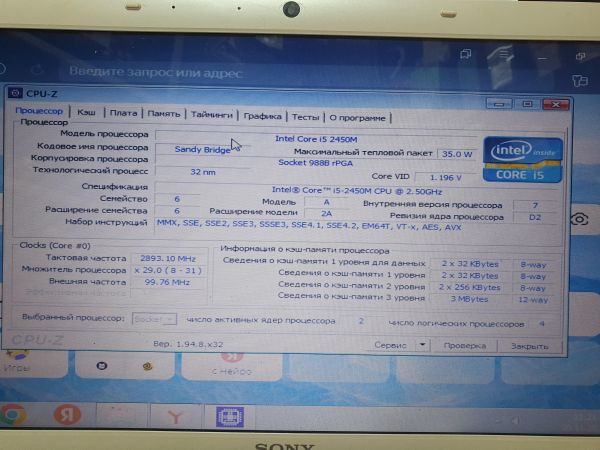Screen dimensions: 600x450
Task: Click the Sandy Bridge code name value
Action: tap(202, 149)
